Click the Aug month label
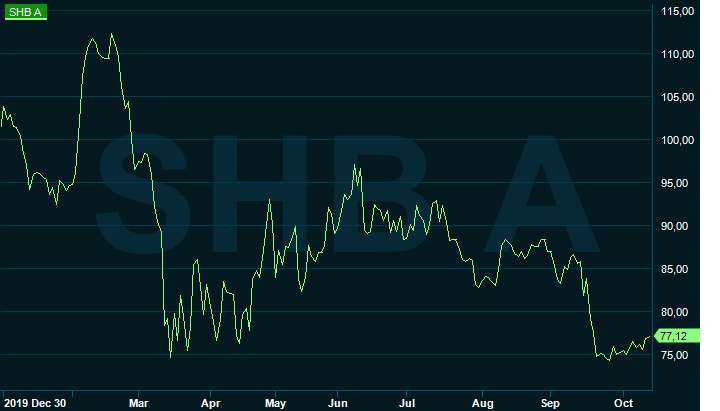Image resolution: width=720 pixels, height=411 pixels. tap(483, 403)
